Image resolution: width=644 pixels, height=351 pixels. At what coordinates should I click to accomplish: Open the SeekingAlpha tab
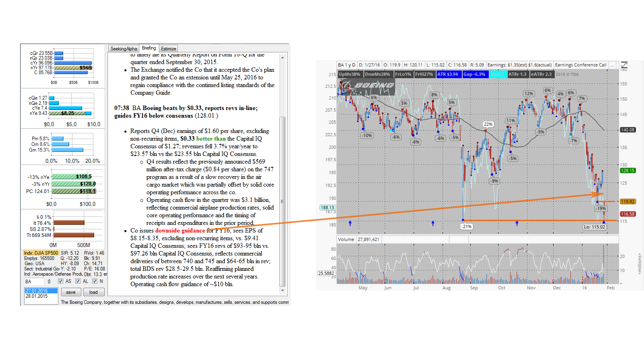(124, 49)
